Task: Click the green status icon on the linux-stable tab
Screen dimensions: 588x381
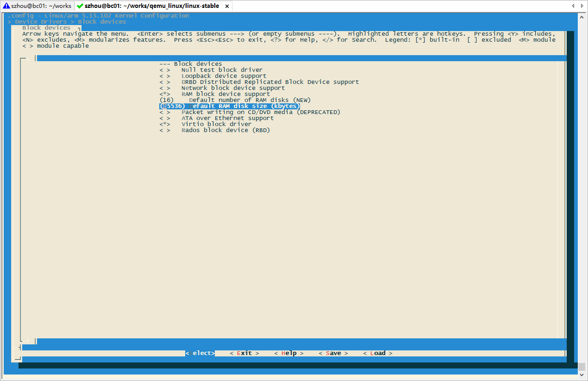Action: point(81,6)
